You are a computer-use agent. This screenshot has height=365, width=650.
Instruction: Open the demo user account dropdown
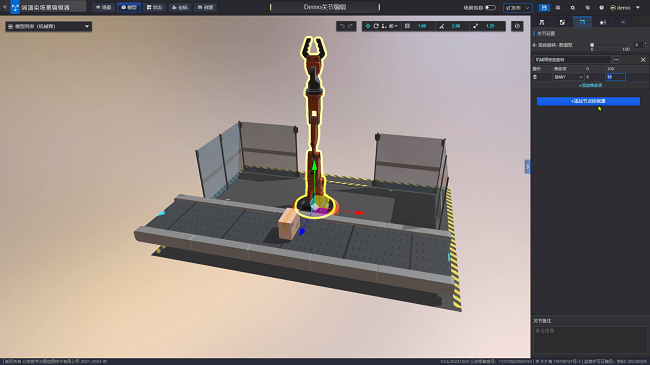coord(625,7)
